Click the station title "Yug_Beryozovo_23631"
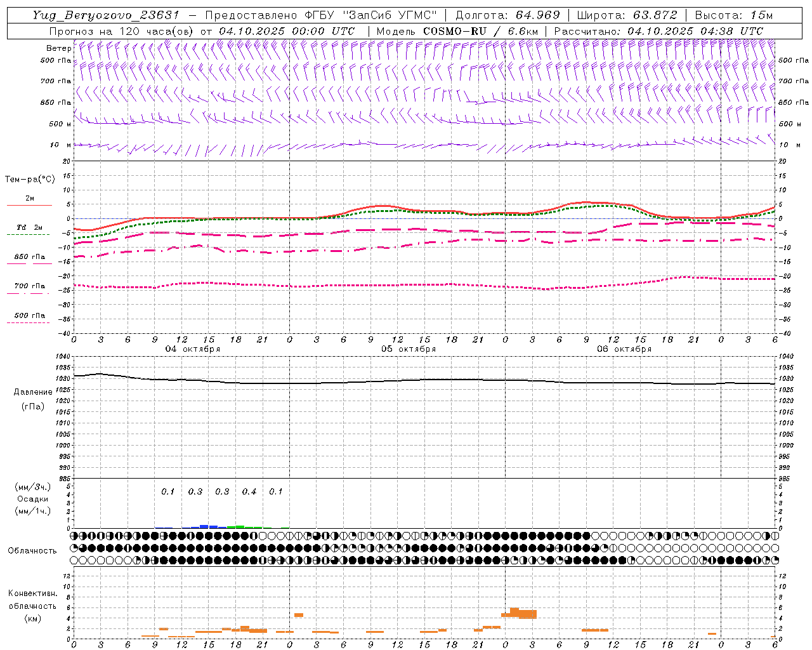Viewport: 812px width, 650px height. 107,15
